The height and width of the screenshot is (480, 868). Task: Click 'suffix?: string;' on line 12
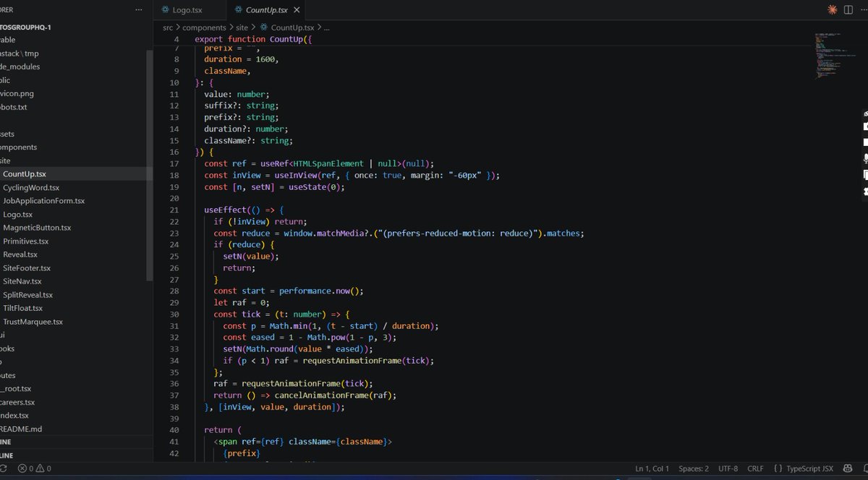(x=241, y=106)
